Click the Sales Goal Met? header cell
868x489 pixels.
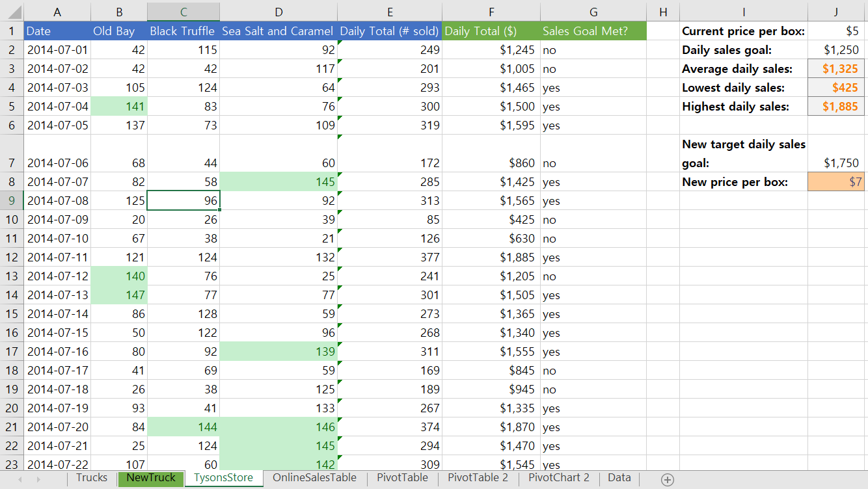tap(593, 30)
